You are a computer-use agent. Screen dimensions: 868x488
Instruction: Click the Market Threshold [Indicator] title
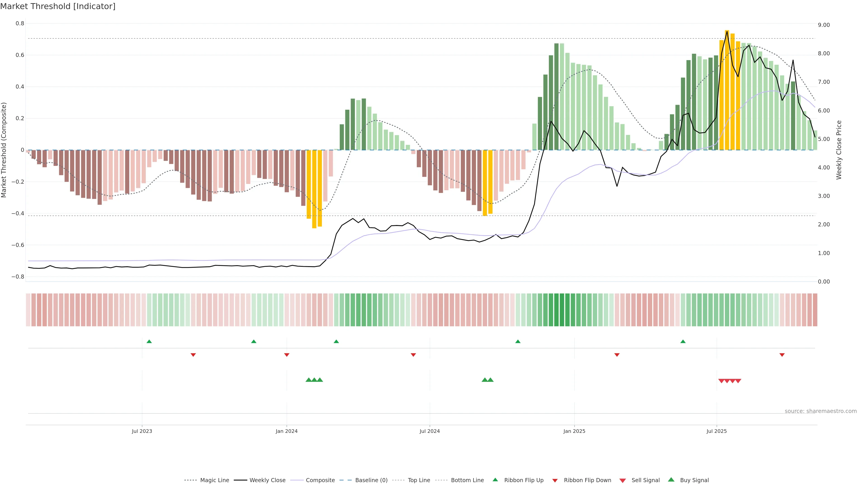[58, 6]
